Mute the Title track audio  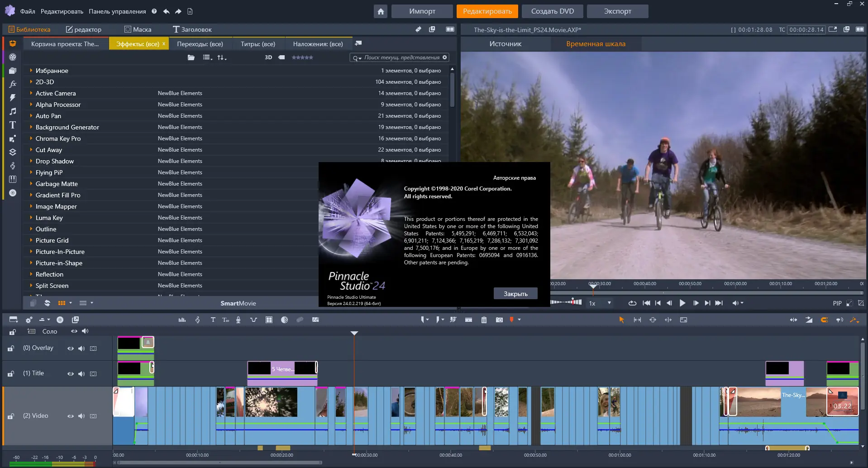(81, 374)
